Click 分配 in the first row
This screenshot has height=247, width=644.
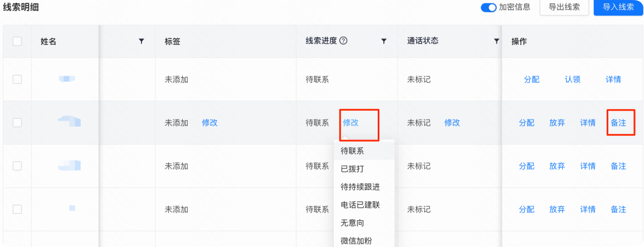tap(532, 79)
